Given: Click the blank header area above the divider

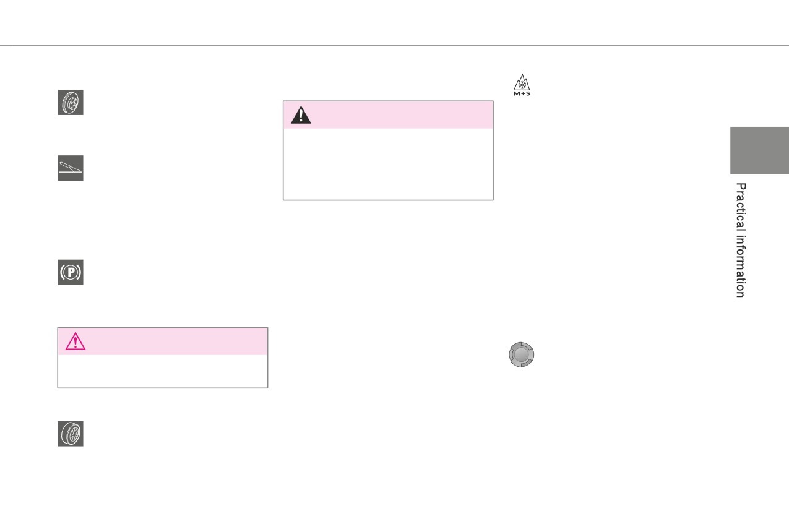Looking at the screenshot, I should tap(394, 22).
